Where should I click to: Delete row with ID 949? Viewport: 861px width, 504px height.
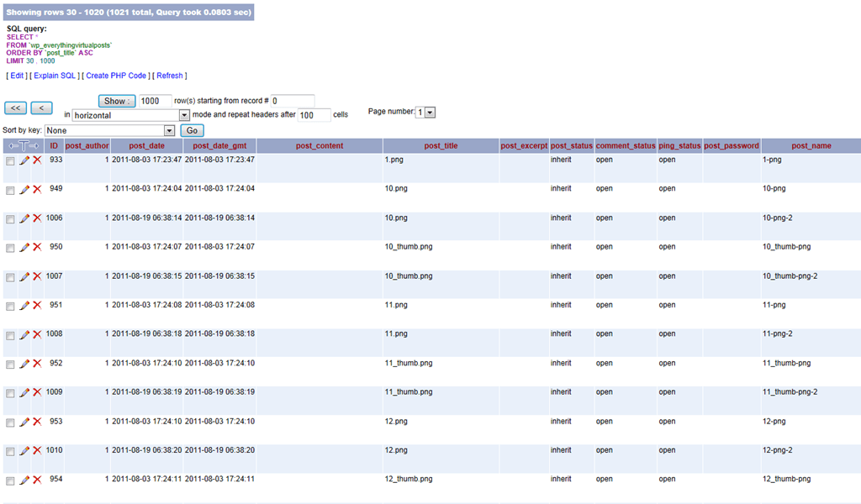(37, 189)
